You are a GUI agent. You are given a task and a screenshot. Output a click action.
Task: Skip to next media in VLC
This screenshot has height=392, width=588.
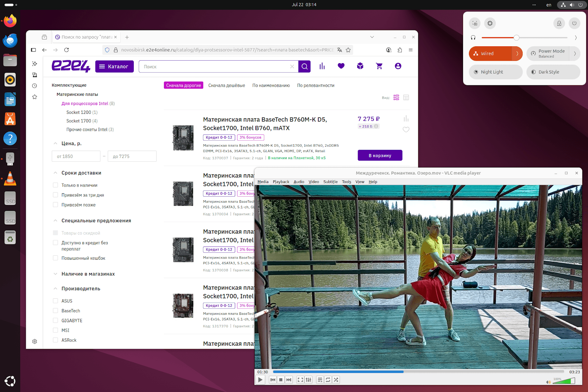[x=289, y=380]
